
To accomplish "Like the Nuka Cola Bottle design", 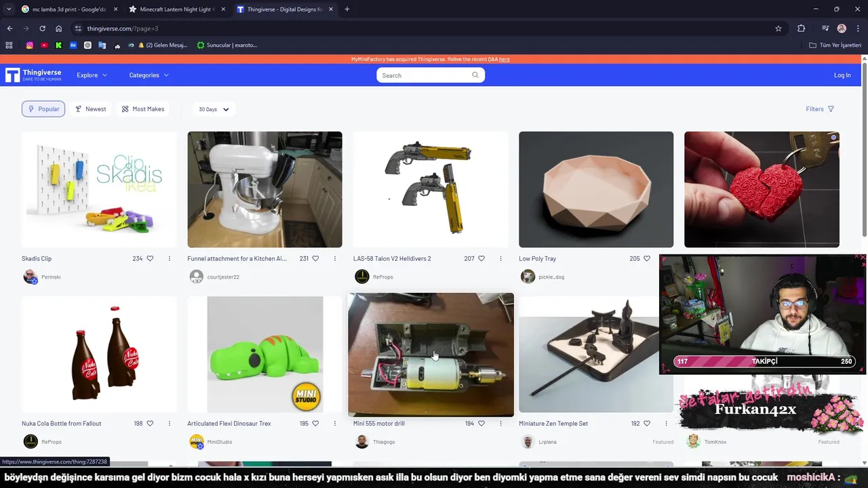I will pos(150,423).
